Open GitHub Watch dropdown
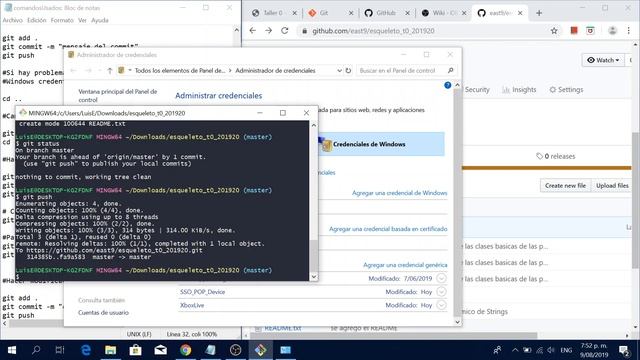This screenshot has height=360, width=640. point(603,60)
